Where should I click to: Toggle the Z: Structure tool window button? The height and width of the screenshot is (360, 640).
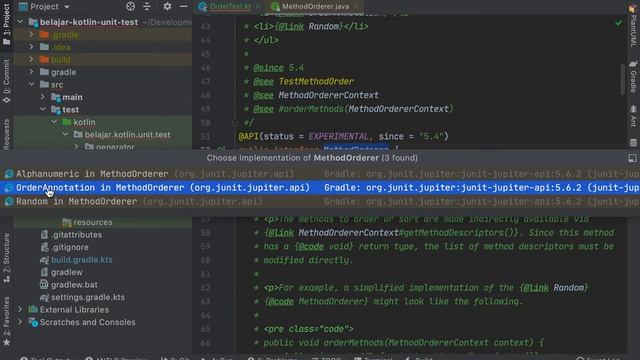pyautogui.click(x=6, y=258)
